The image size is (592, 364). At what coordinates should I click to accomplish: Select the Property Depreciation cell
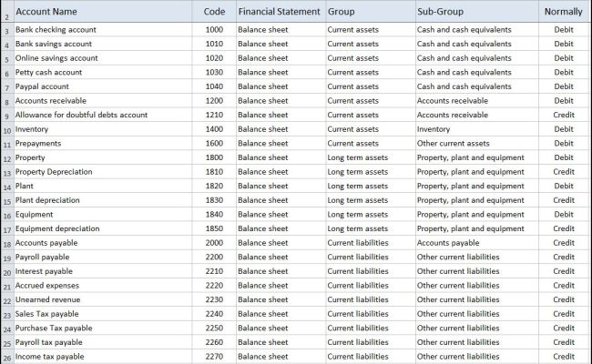[x=103, y=172]
